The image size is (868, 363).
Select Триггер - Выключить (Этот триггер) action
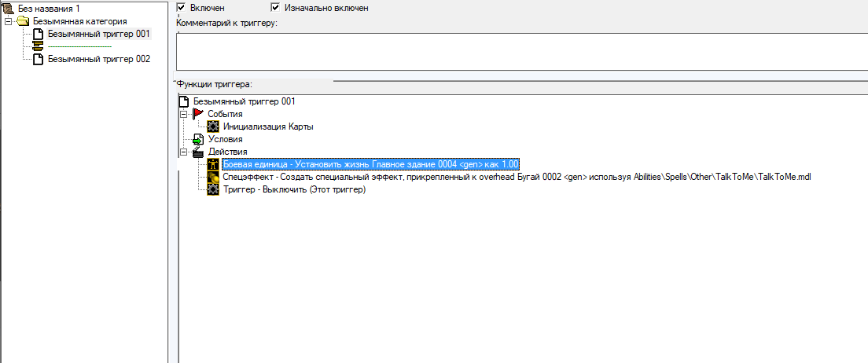point(295,190)
